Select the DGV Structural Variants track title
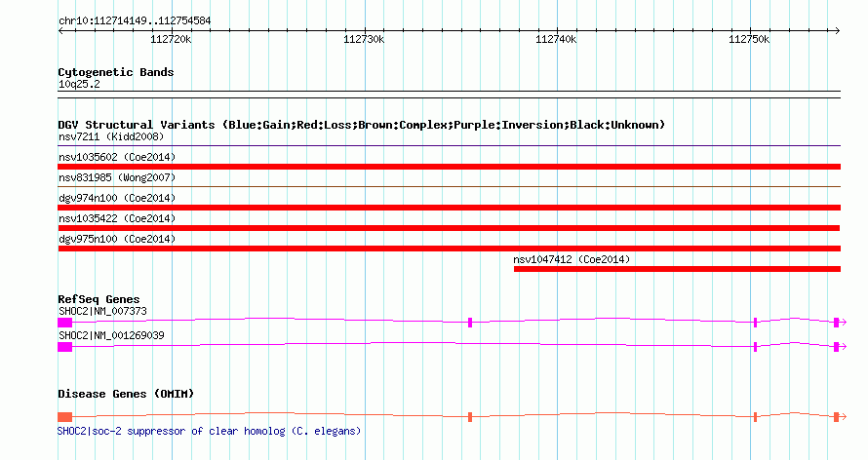 point(362,125)
